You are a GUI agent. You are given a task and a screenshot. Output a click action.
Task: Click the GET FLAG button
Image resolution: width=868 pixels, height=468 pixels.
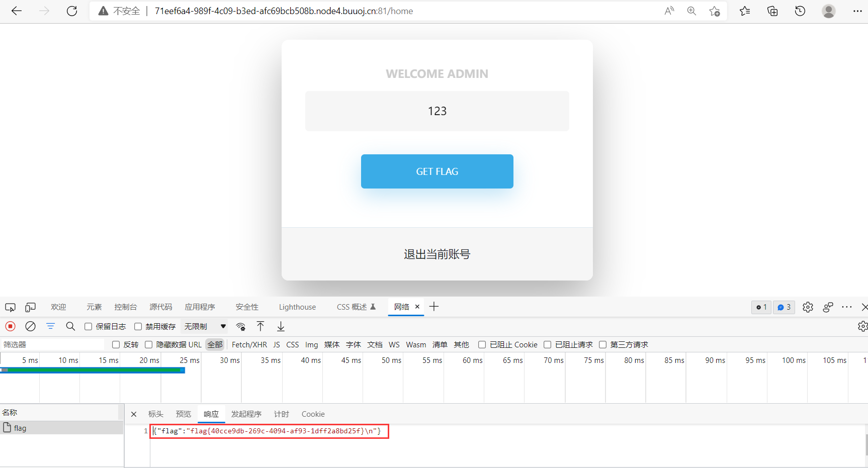click(437, 171)
